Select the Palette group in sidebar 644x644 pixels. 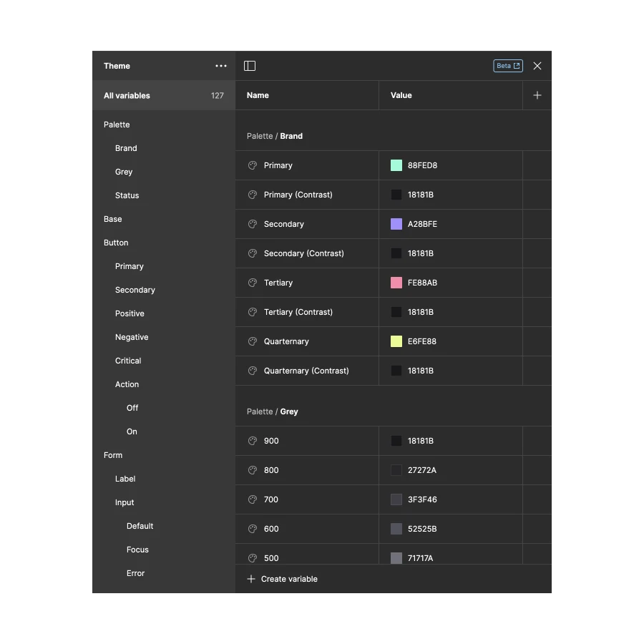pos(117,125)
